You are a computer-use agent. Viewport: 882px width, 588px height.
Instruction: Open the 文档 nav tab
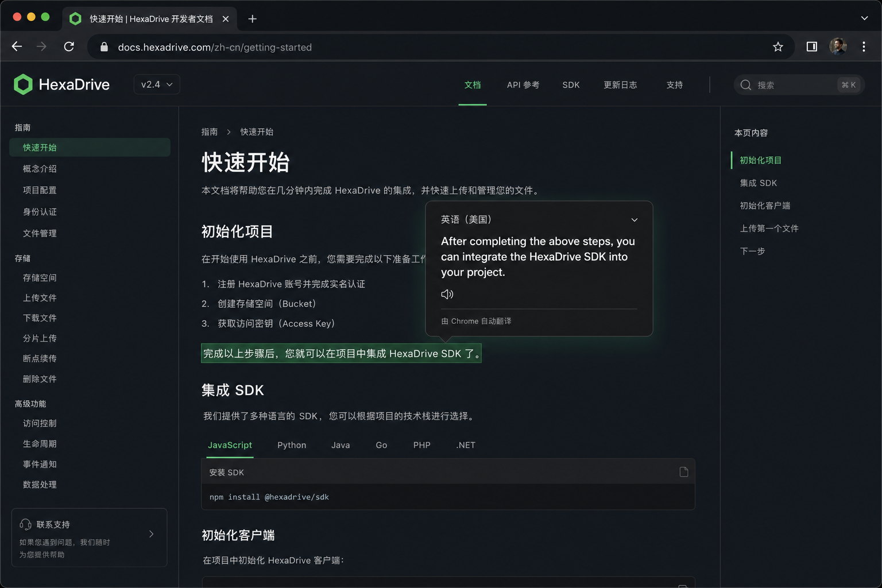[x=473, y=85]
